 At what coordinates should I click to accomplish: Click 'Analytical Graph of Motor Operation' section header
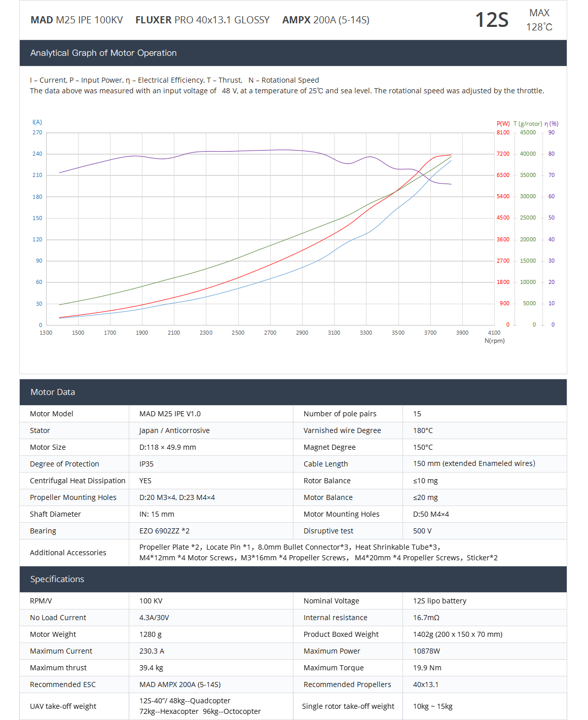click(103, 53)
